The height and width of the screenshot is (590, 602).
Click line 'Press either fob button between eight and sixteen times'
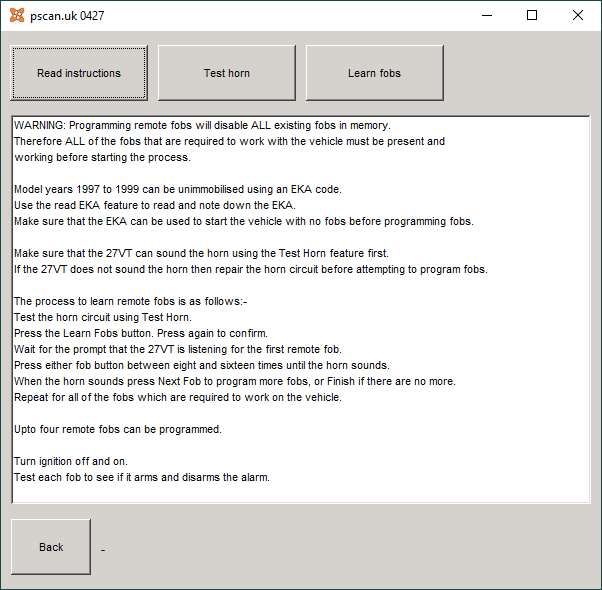pos(202,365)
